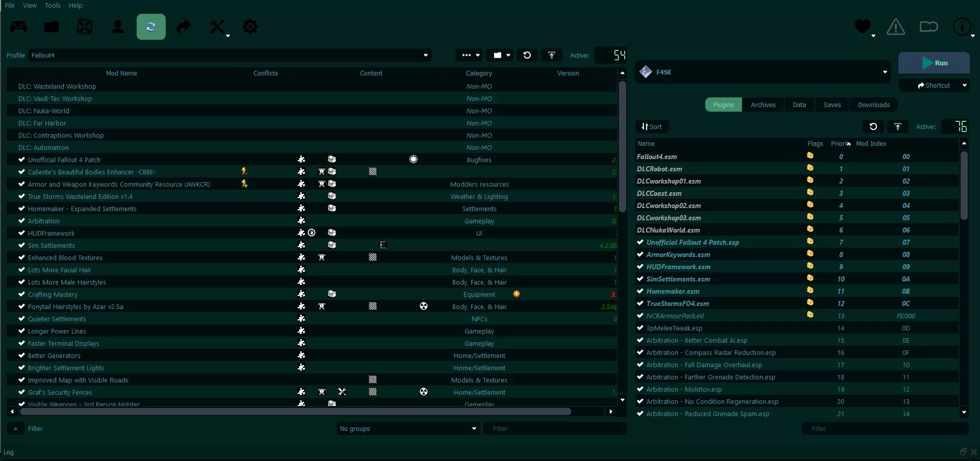Click the F4SE diamond icon

click(x=646, y=72)
